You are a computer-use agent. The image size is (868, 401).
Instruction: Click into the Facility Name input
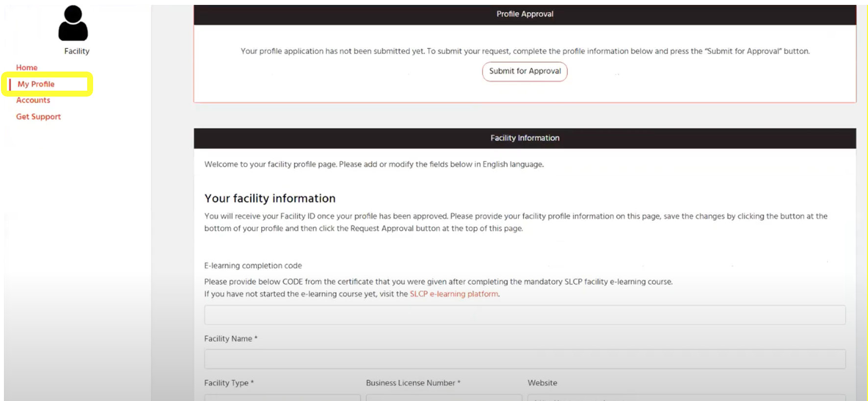click(524, 359)
